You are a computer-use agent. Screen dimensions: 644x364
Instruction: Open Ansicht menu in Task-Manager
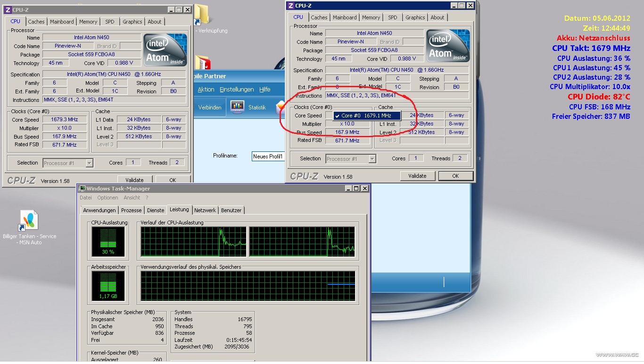tap(132, 198)
